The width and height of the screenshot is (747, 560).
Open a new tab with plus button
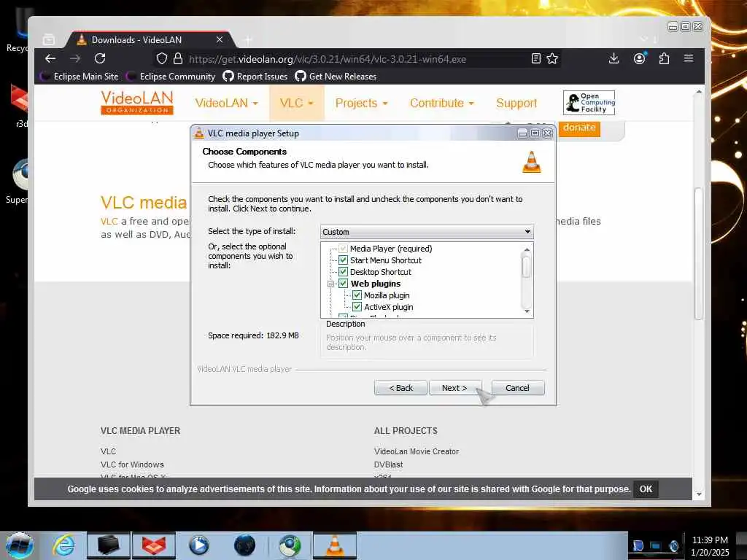[248, 40]
